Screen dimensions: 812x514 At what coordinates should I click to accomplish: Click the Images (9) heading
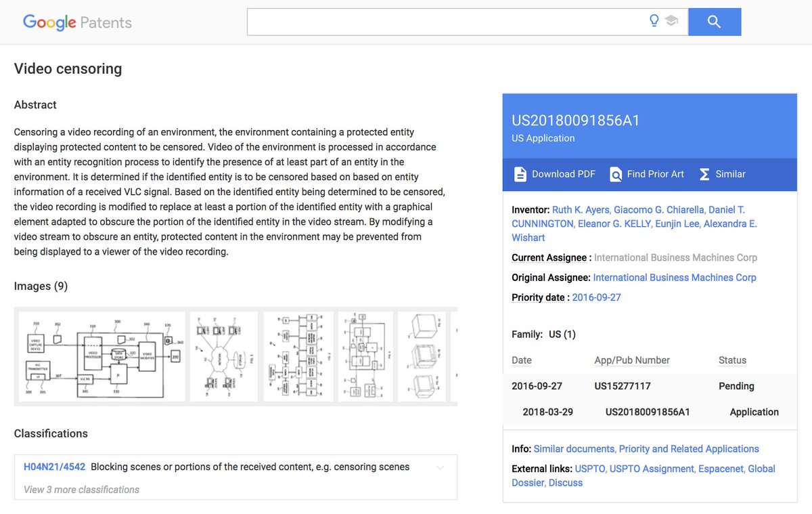tap(41, 286)
